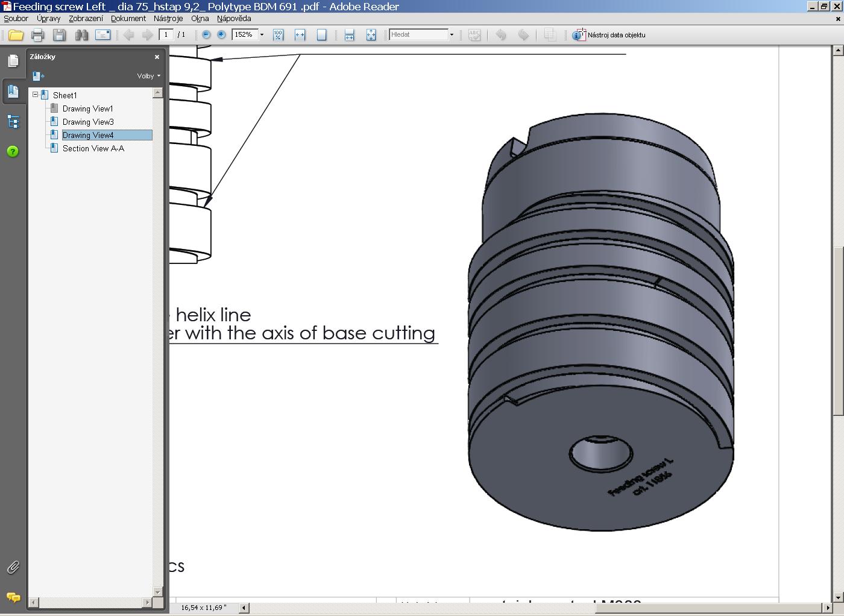Open the Attachments paperclip panel
The height and width of the screenshot is (616, 844).
[13, 567]
